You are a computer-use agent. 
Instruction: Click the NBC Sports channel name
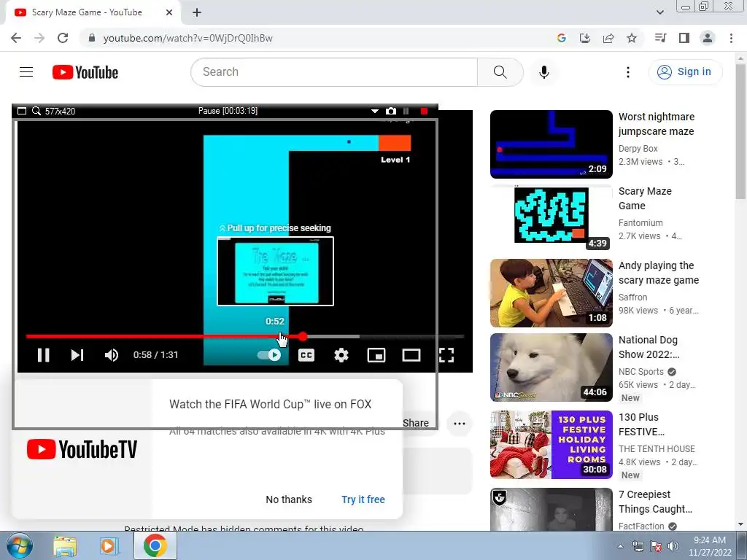[x=640, y=371]
